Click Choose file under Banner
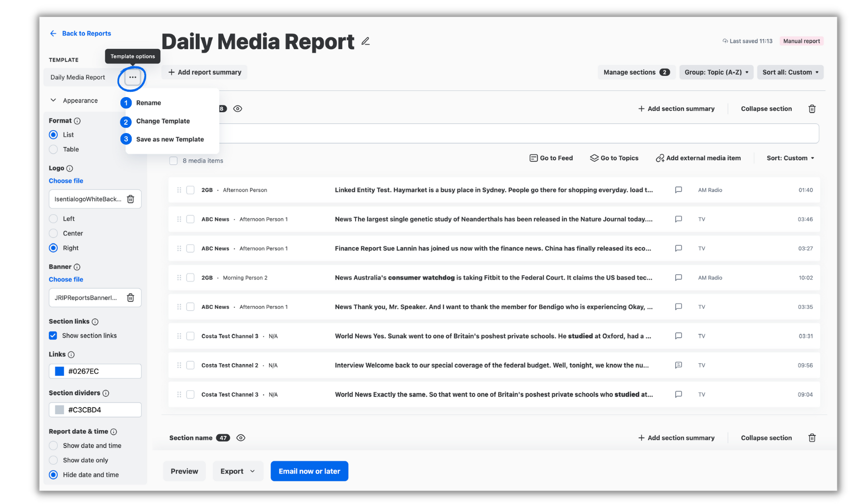This screenshot has width=868, height=504. click(x=66, y=280)
